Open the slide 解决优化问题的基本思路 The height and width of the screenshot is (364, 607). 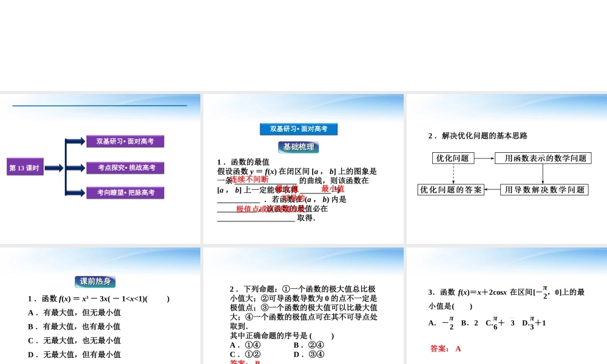507,169
